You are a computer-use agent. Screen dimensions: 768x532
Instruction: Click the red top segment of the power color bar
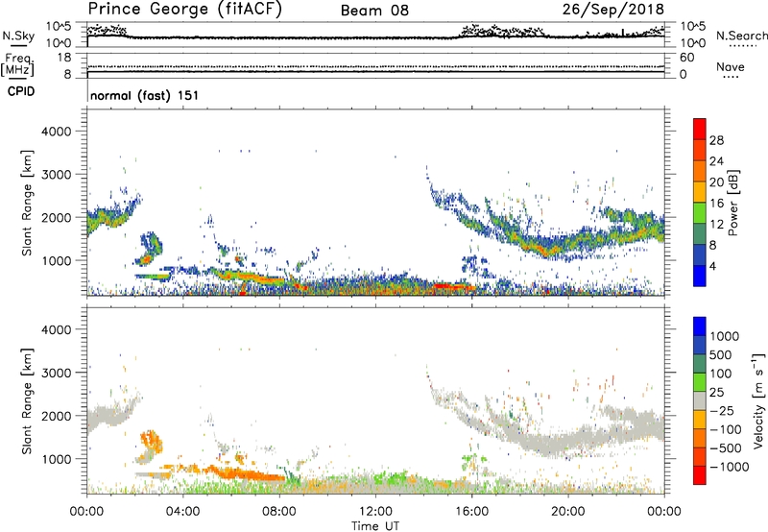pyautogui.click(x=700, y=129)
